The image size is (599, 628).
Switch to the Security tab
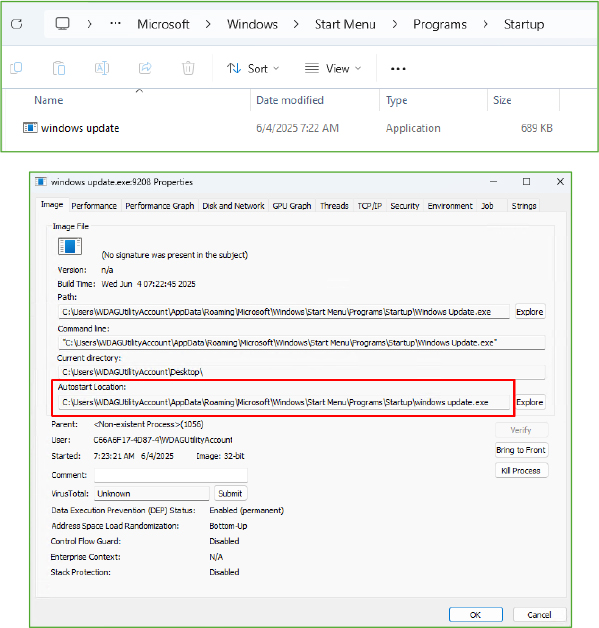[405, 206]
